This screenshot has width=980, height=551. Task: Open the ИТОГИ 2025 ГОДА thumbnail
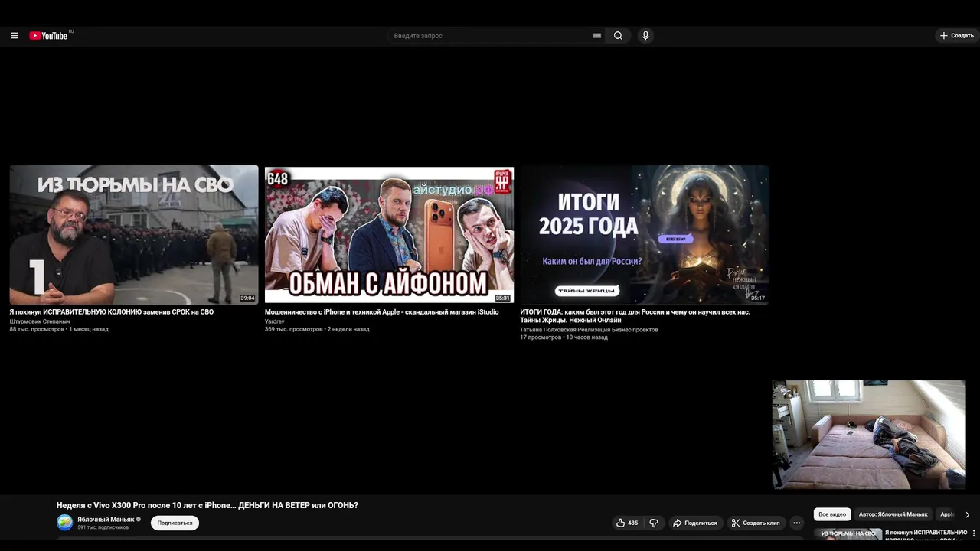click(x=645, y=235)
